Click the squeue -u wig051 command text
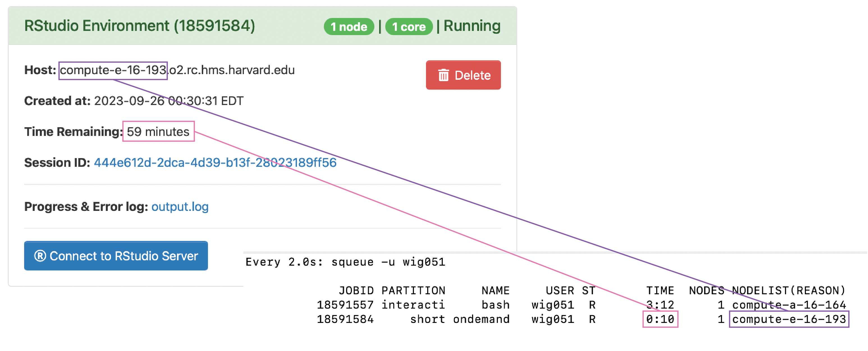This screenshot has width=868, height=351. (x=388, y=262)
